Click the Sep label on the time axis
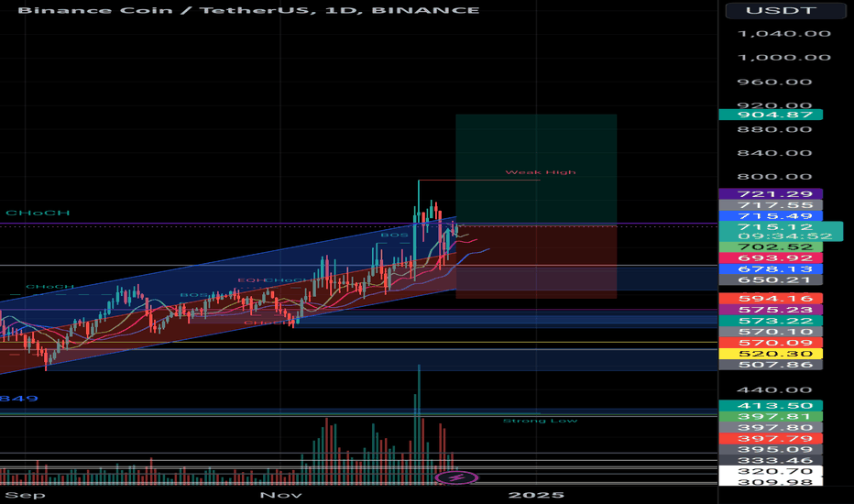854x504 pixels. pyautogui.click(x=25, y=495)
